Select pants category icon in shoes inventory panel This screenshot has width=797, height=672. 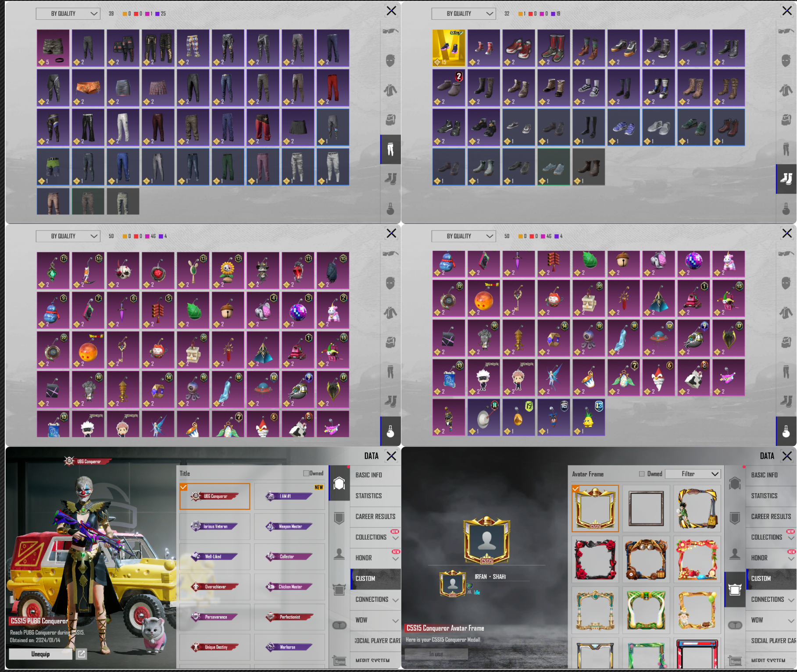(786, 149)
